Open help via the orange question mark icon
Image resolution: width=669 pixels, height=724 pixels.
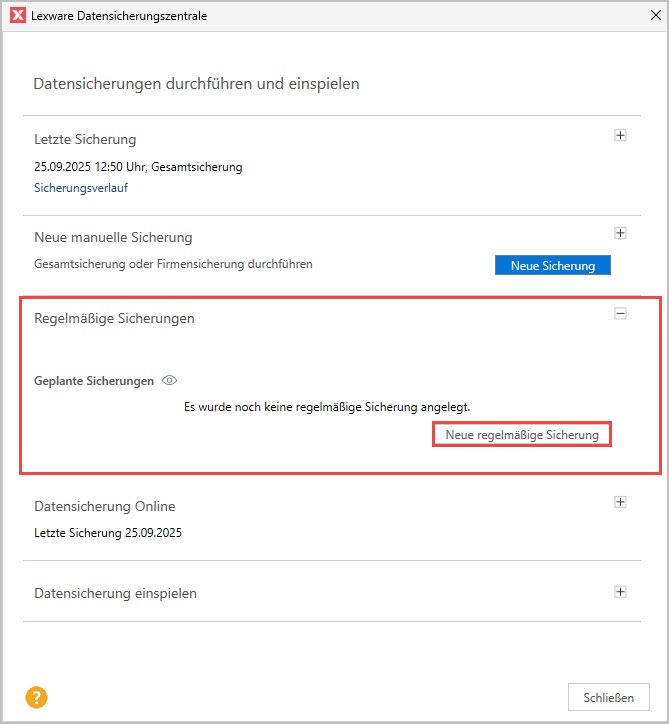(x=37, y=697)
